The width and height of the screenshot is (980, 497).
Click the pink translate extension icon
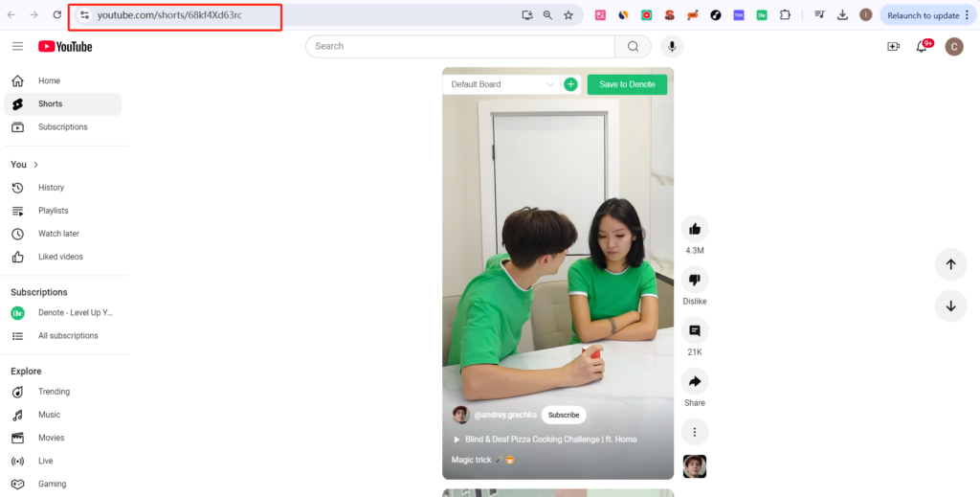[600, 15]
